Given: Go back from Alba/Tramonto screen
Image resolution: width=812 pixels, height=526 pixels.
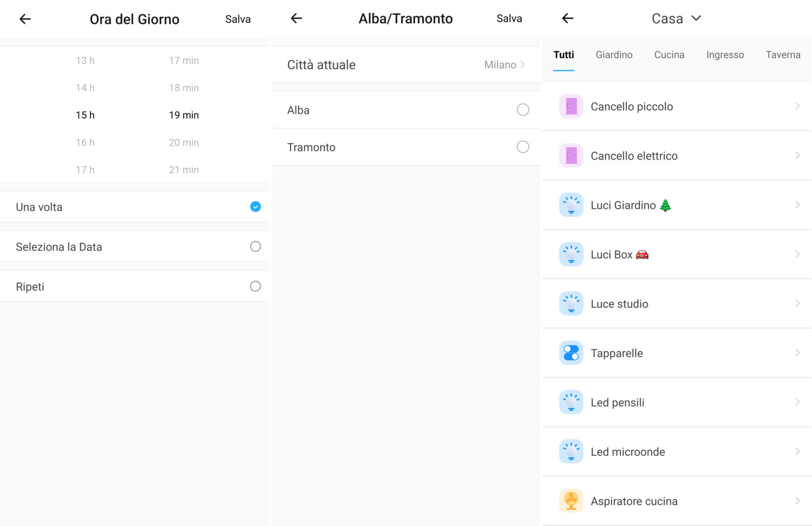Looking at the screenshot, I should [x=296, y=18].
